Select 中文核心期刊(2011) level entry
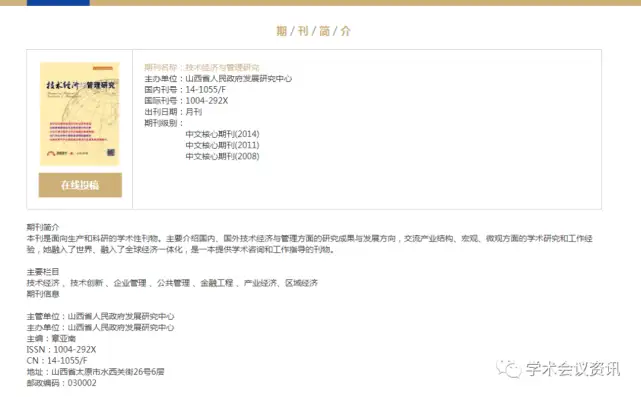641x397 pixels. [x=222, y=145]
